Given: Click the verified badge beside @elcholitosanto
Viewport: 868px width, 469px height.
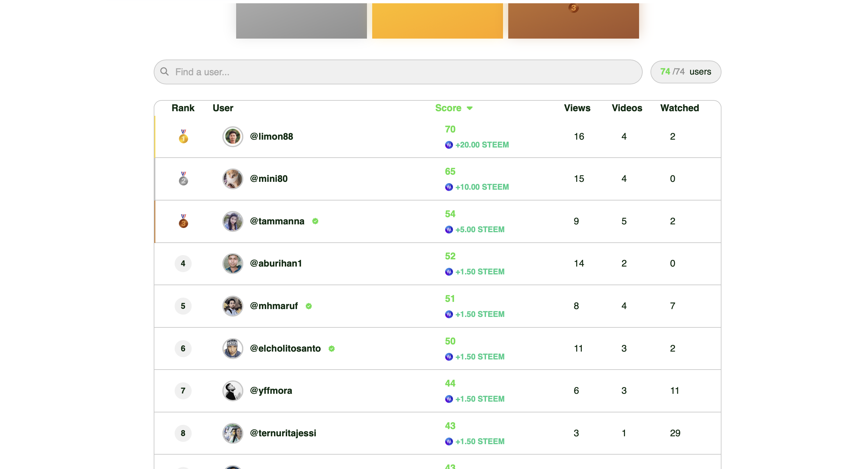Looking at the screenshot, I should pos(332,348).
